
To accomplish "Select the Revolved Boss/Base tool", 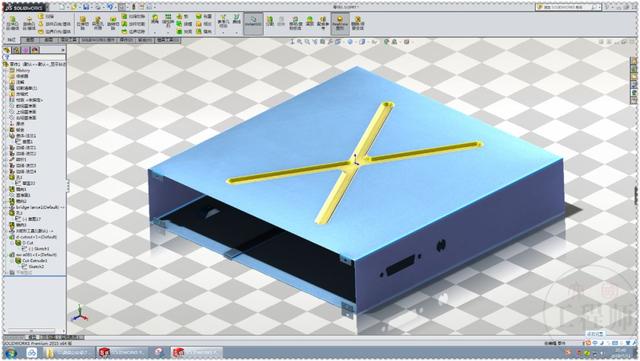I will coord(29,23).
